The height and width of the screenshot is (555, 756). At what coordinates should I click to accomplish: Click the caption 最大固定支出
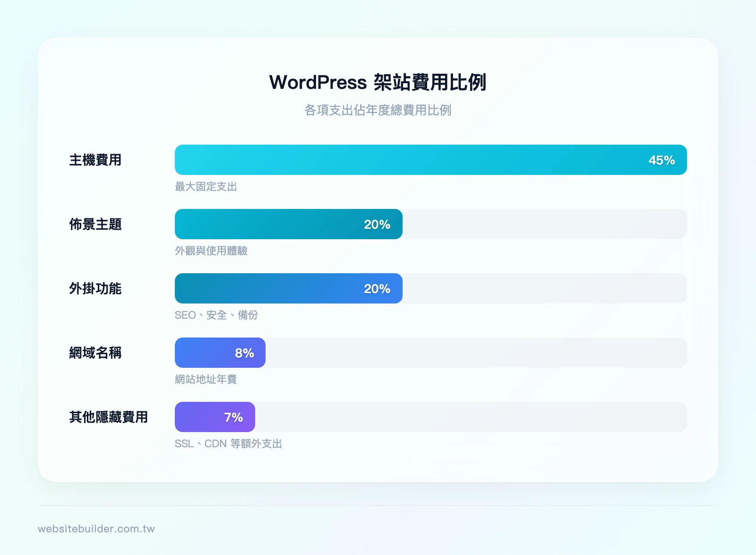pos(206,187)
